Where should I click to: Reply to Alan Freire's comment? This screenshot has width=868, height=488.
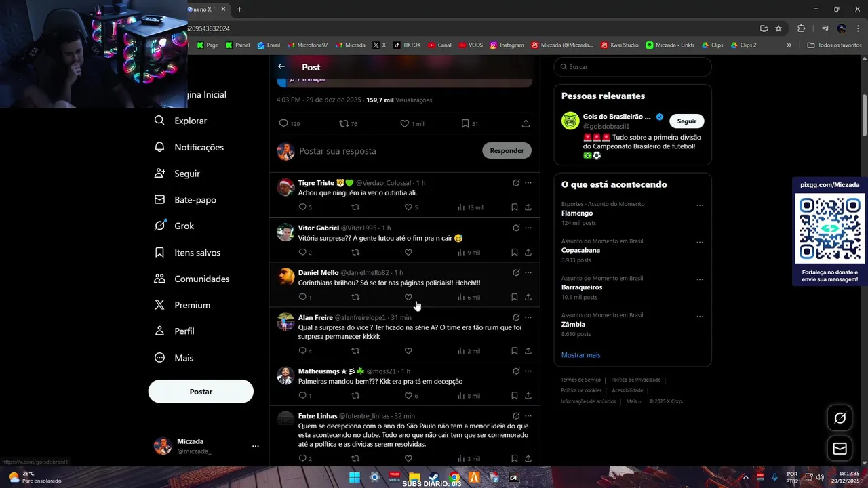coord(302,351)
